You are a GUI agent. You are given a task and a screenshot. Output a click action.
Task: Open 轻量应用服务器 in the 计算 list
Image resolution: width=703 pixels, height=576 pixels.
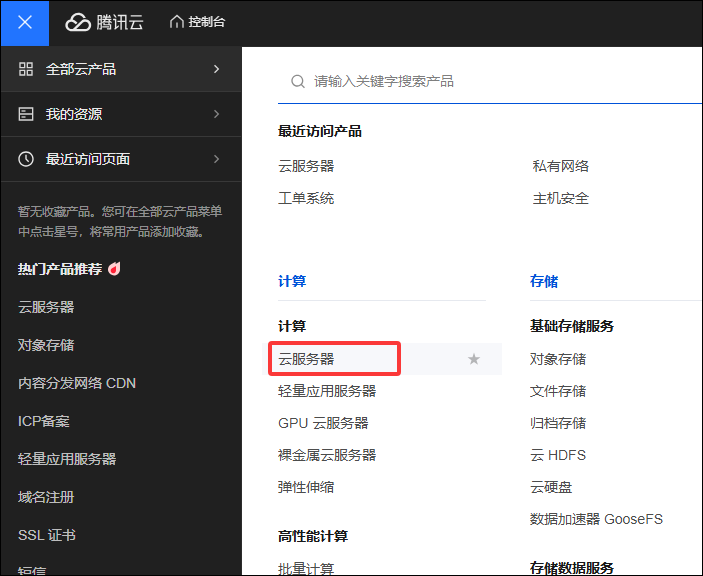(327, 391)
